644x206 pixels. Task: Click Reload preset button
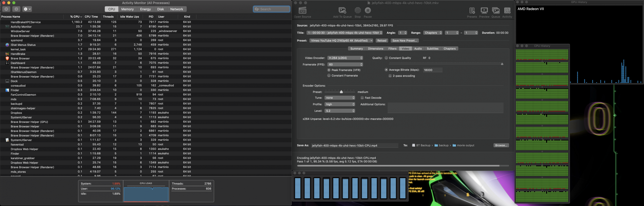[x=382, y=41]
